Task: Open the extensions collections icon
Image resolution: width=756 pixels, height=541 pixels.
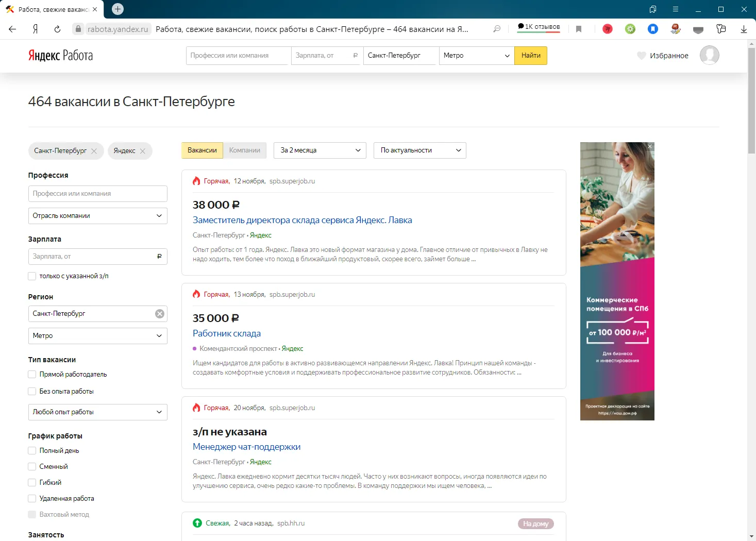Action: click(x=721, y=29)
